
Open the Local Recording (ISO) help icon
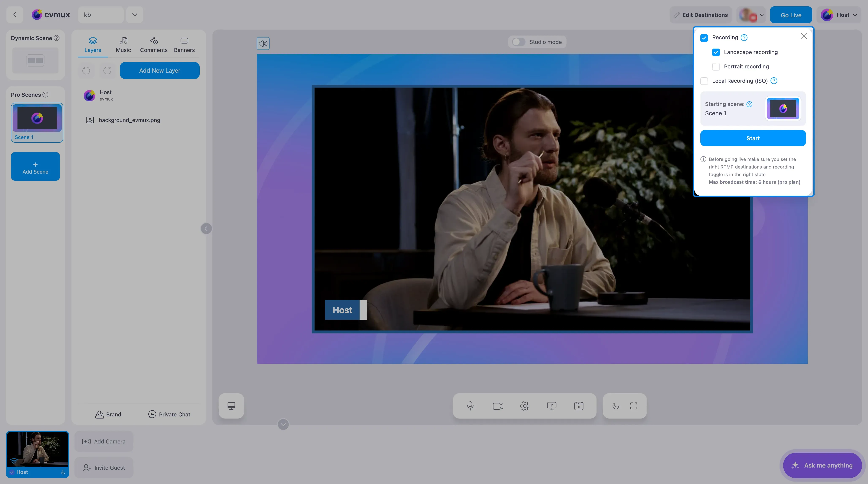click(x=774, y=81)
